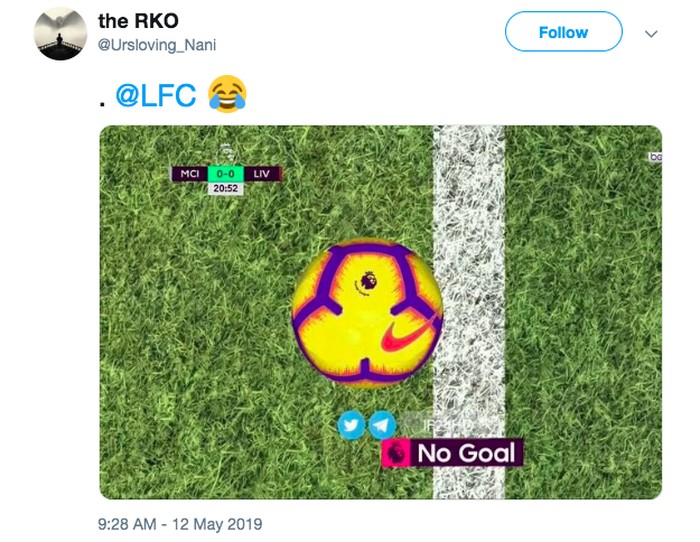The width and height of the screenshot is (700, 542).
Task: Open the RKO profile avatar
Action: (60, 34)
